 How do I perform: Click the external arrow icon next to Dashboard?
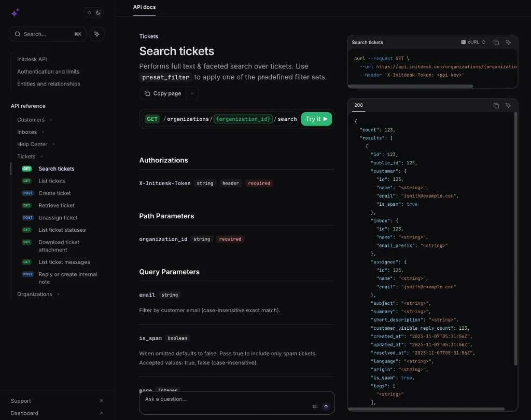101,413
